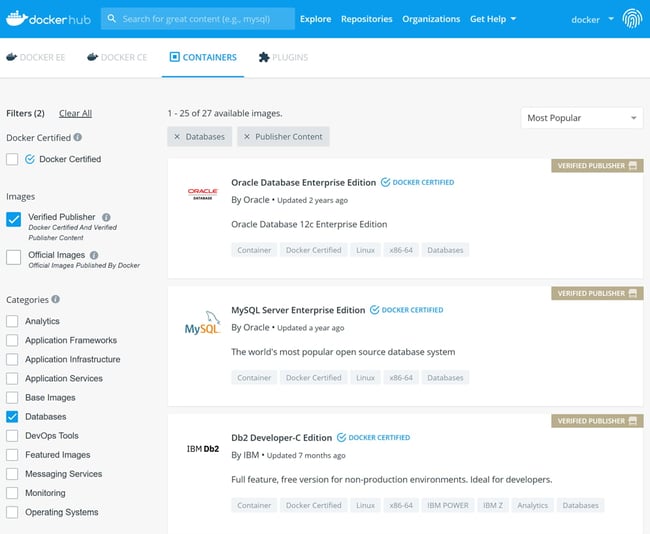Viewport: 650px width, 534px height.
Task: Check the Analytics category checkbox
Action: (12, 321)
